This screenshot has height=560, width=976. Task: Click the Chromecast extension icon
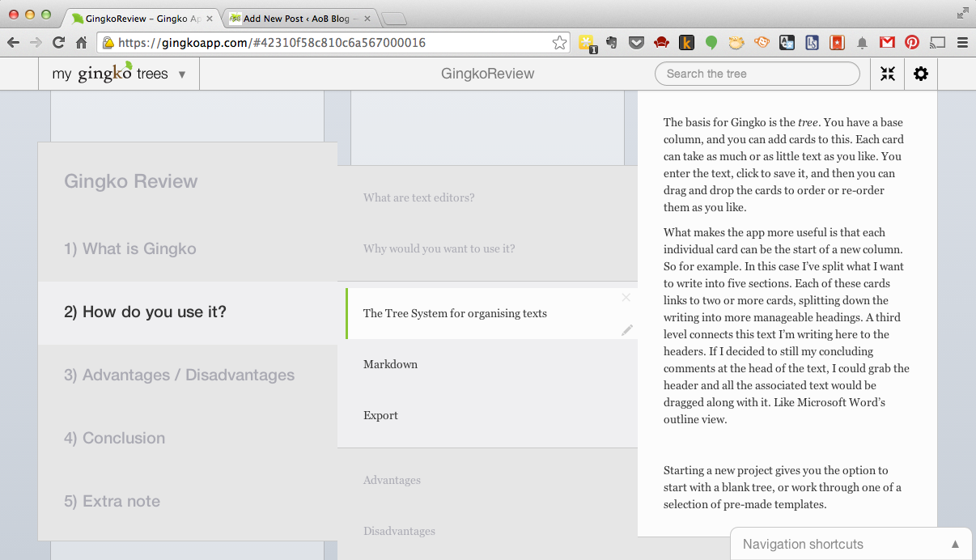936,41
